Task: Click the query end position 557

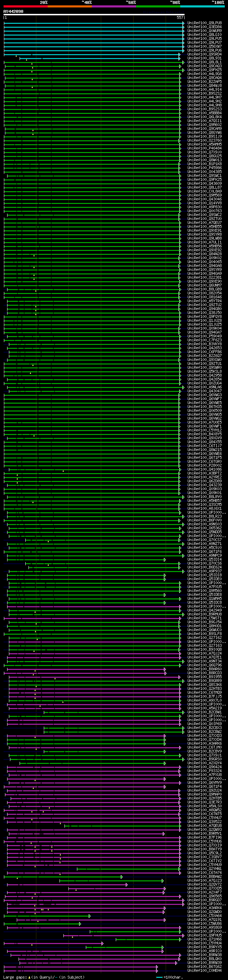Action: (x=180, y=17)
